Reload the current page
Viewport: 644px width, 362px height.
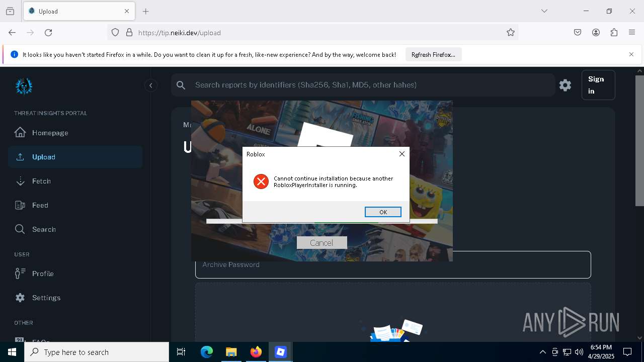[x=48, y=32]
